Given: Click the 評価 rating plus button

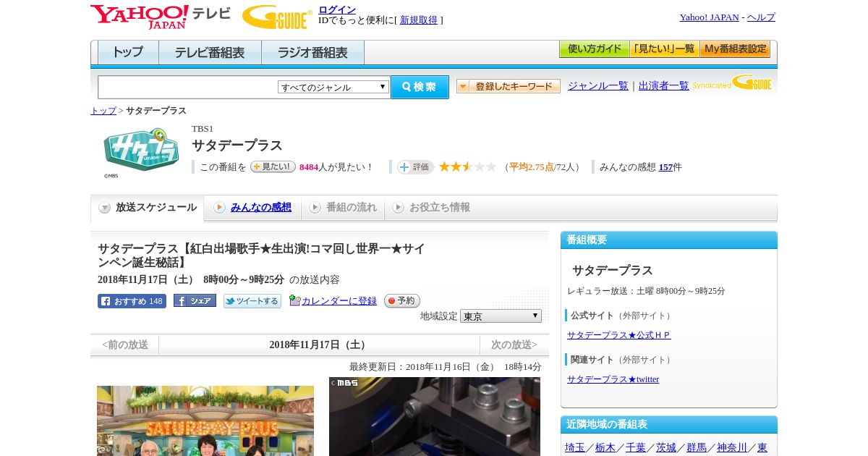Looking at the screenshot, I should (x=415, y=167).
